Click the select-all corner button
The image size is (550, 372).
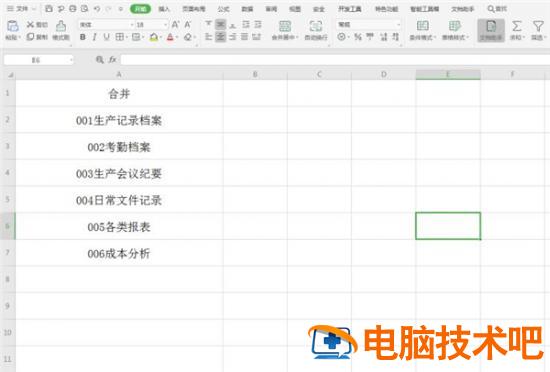point(11,75)
